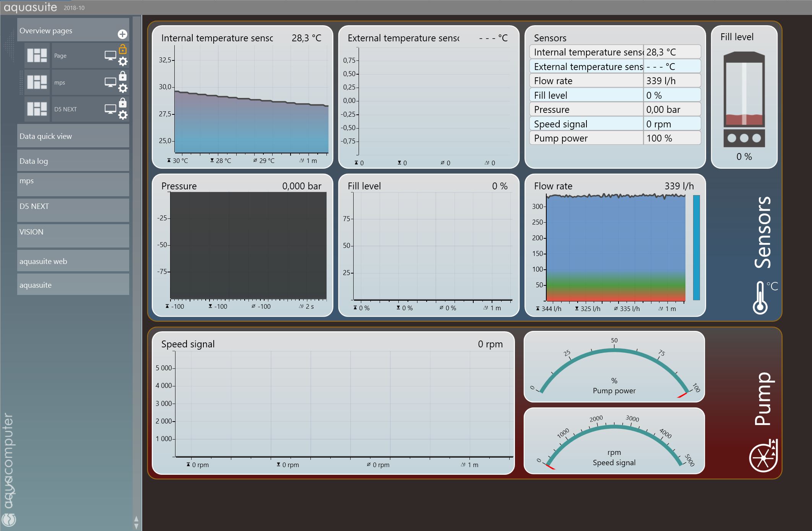Toggle the lock on mps overview page
The image size is (812, 531).
click(x=123, y=76)
